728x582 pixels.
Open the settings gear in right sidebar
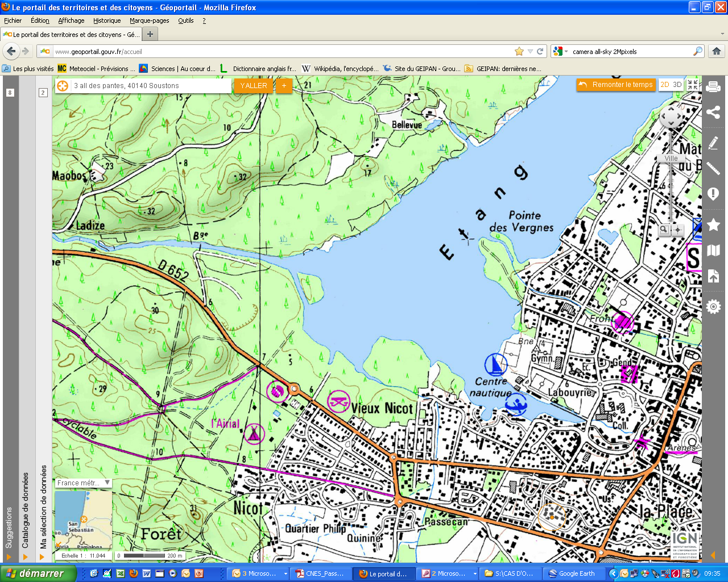point(713,307)
